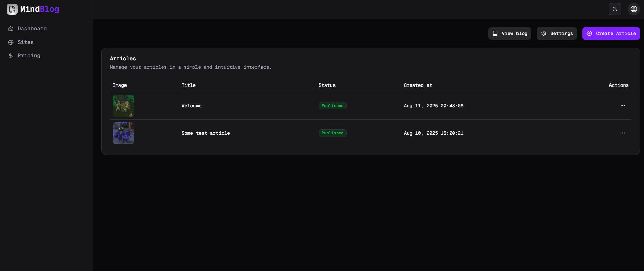This screenshot has height=271, width=644.
Task: Open the Settings button
Action: pyautogui.click(x=557, y=33)
